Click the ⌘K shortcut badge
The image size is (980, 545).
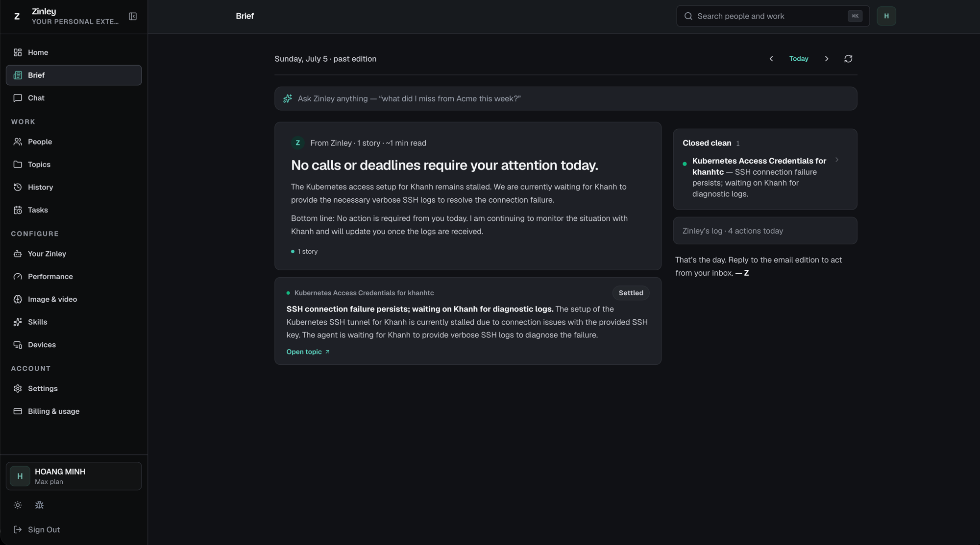click(855, 16)
